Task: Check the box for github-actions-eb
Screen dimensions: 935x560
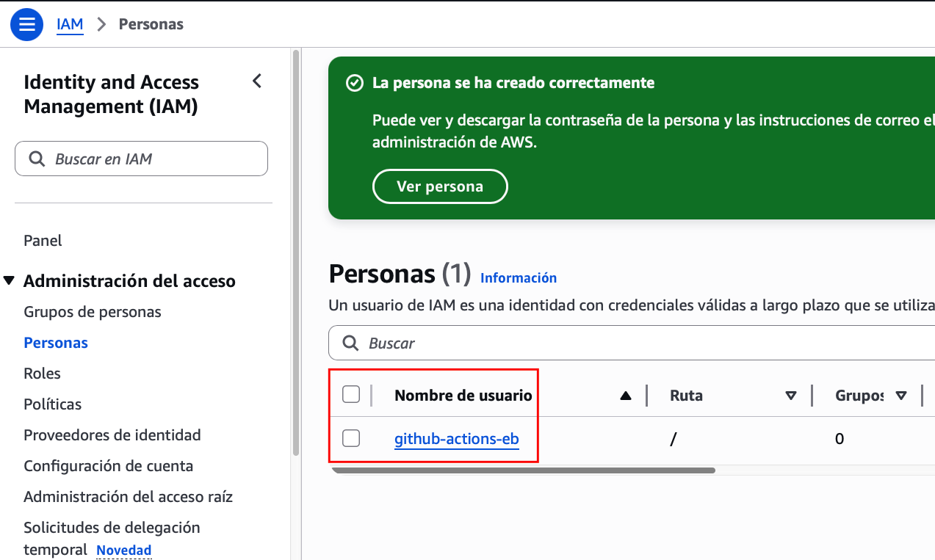Action: coord(351,439)
